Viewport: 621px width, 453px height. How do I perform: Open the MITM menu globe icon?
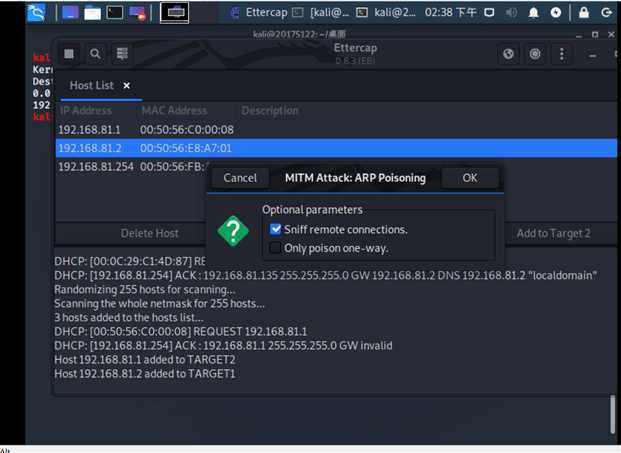(x=509, y=54)
